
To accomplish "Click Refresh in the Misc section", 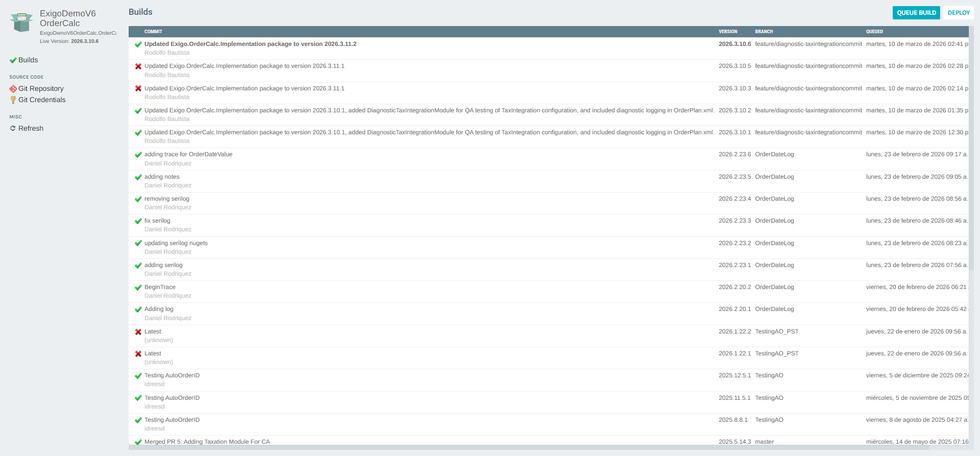I will [x=31, y=129].
